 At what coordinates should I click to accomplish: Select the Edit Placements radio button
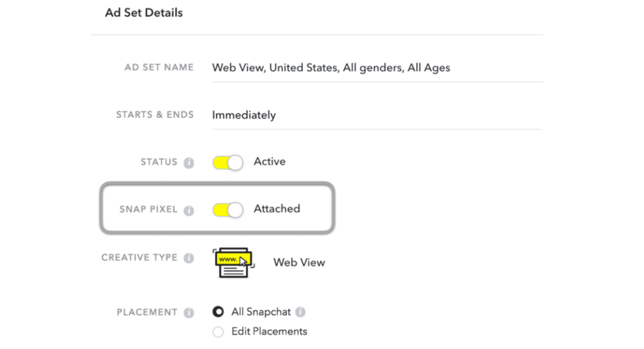(217, 331)
